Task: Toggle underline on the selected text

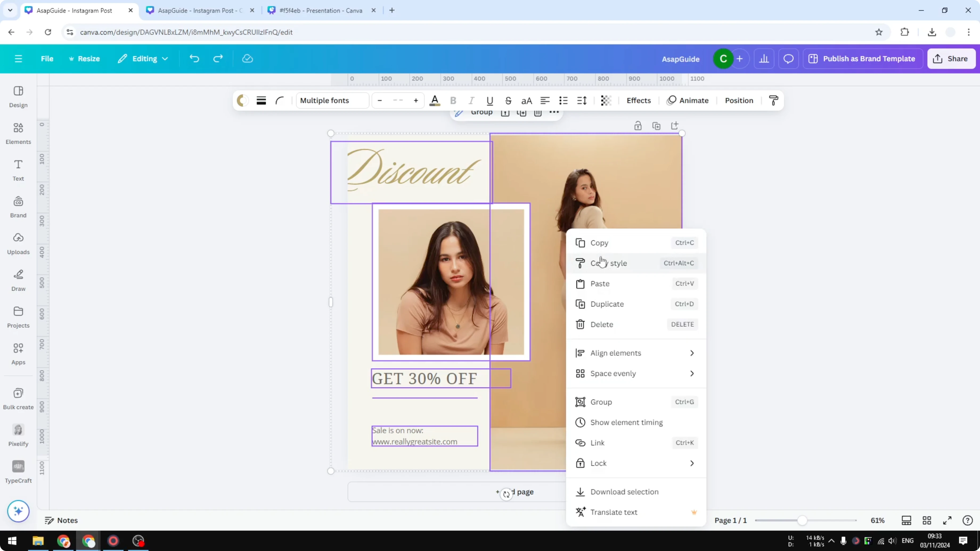Action: pos(490,100)
